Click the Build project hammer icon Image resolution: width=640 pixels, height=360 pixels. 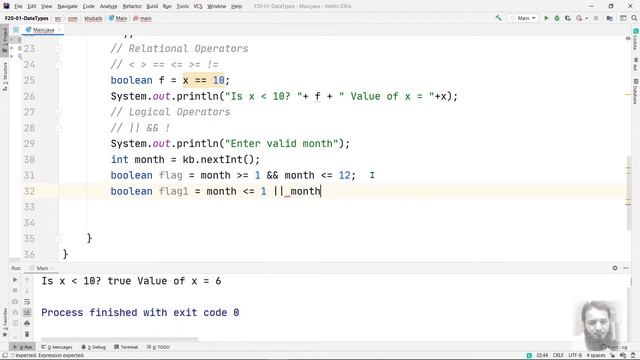point(498,18)
